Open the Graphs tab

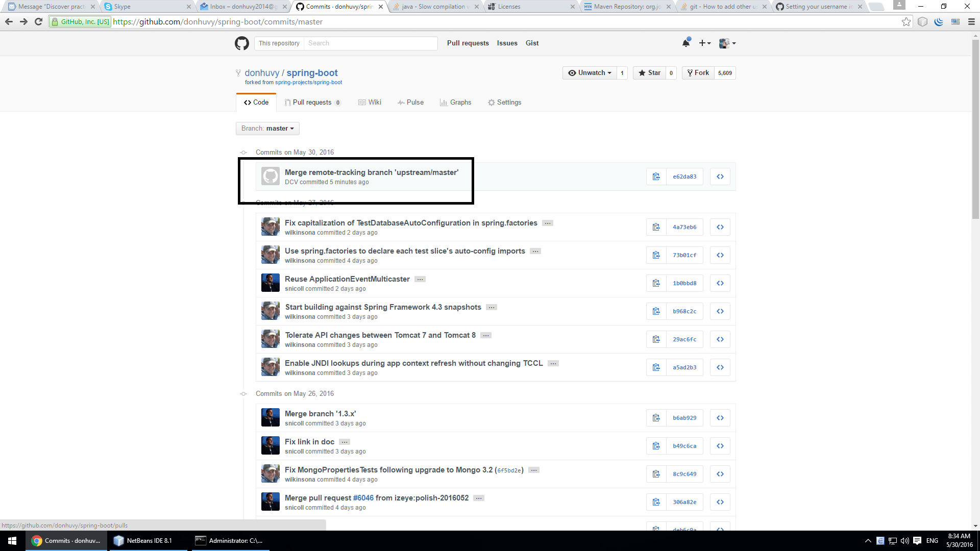tap(456, 103)
